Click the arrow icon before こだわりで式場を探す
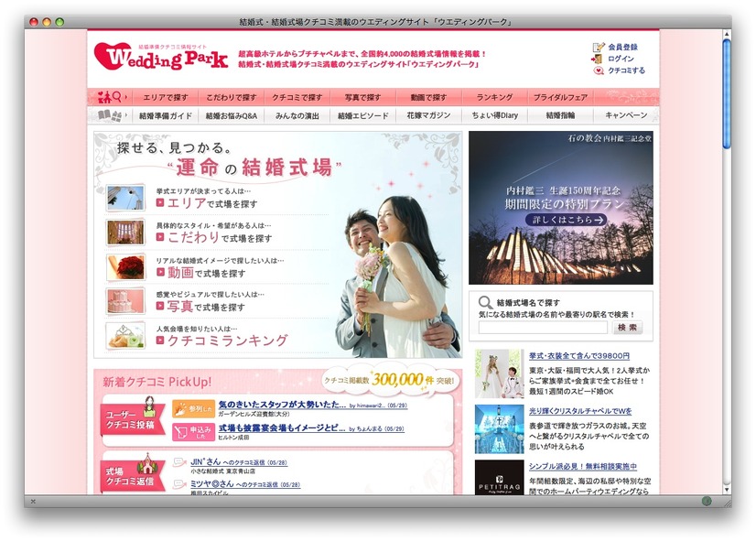The height and width of the screenshot is (541, 756). (x=160, y=237)
